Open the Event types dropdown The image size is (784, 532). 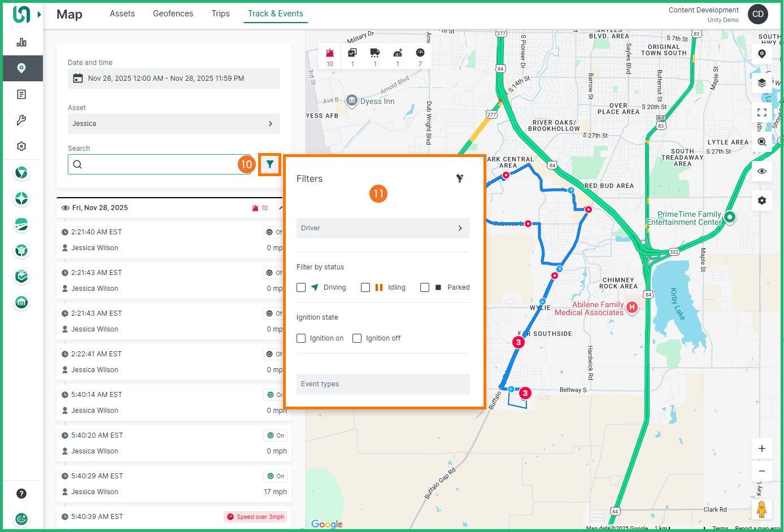pos(382,384)
